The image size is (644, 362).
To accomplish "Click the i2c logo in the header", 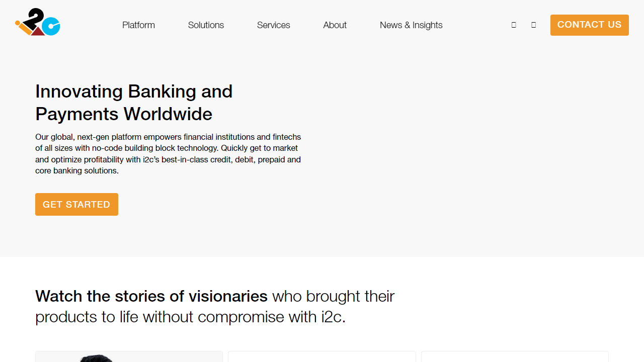I will [x=38, y=23].
